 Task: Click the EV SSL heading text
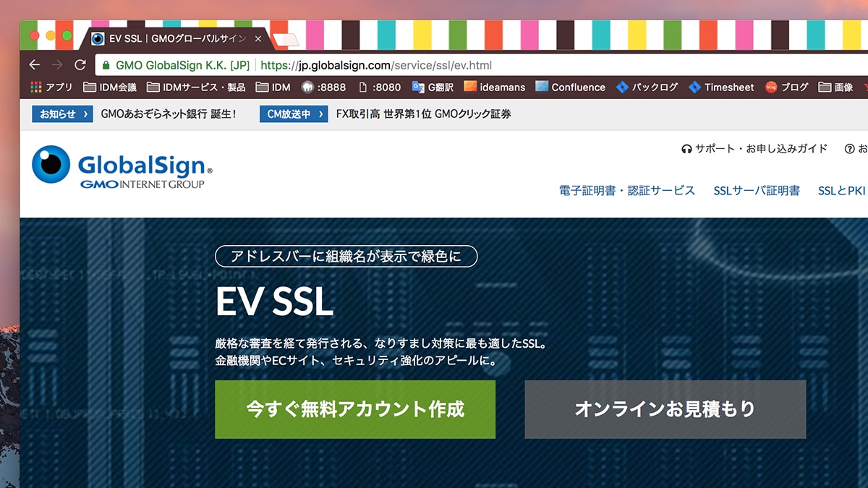[274, 301]
